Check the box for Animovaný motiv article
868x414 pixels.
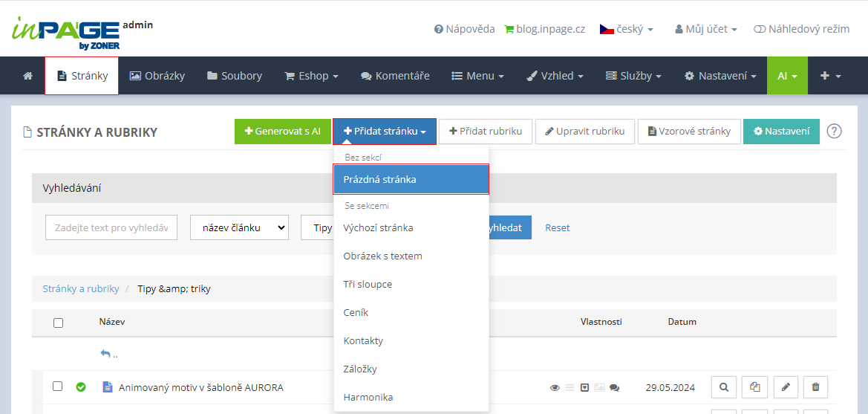pyautogui.click(x=58, y=386)
